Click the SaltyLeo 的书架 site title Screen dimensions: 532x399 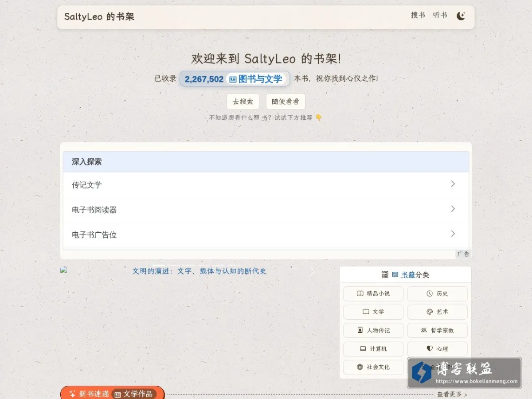(99, 17)
